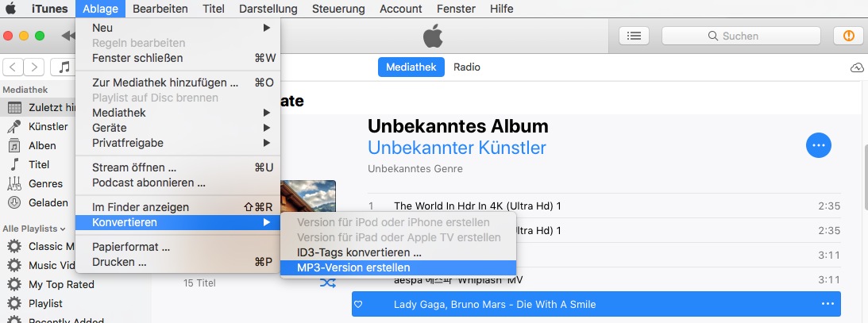
Task: Click the orange alert icon button
Action: (848, 36)
